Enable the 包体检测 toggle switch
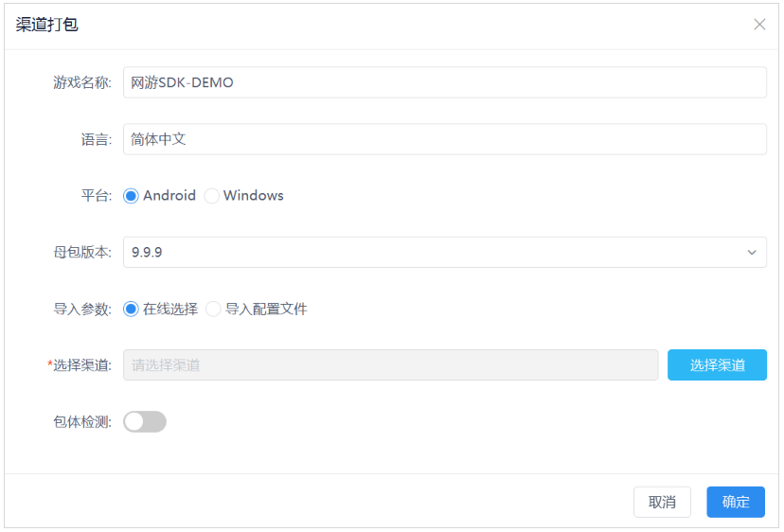784x532 pixels. click(x=145, y=422)
